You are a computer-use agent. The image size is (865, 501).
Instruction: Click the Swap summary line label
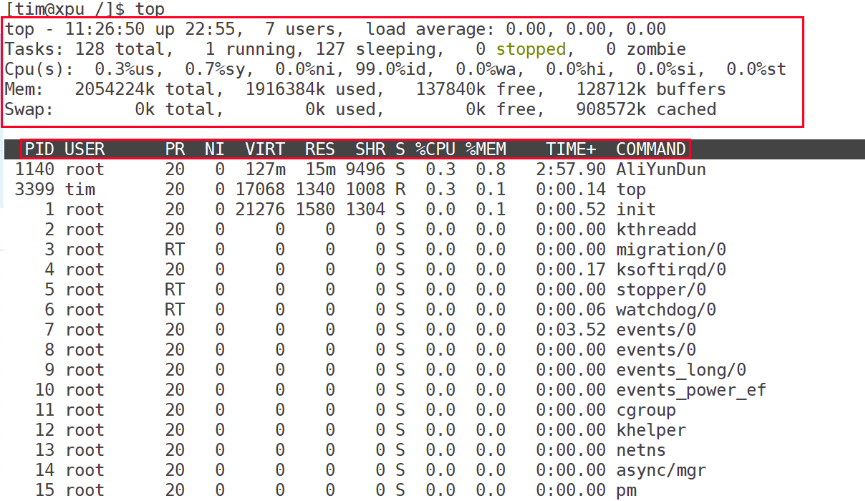click(x=30, y=109)
